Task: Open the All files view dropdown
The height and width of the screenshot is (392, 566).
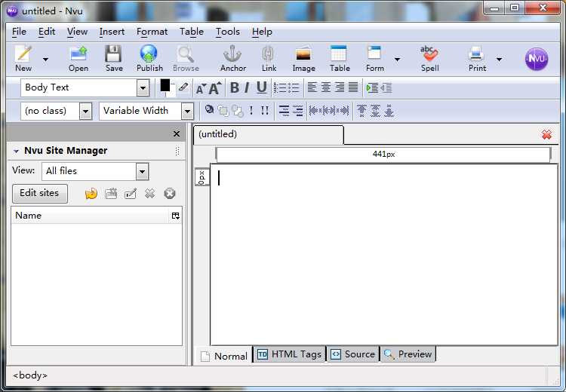Action: (142, 172)
